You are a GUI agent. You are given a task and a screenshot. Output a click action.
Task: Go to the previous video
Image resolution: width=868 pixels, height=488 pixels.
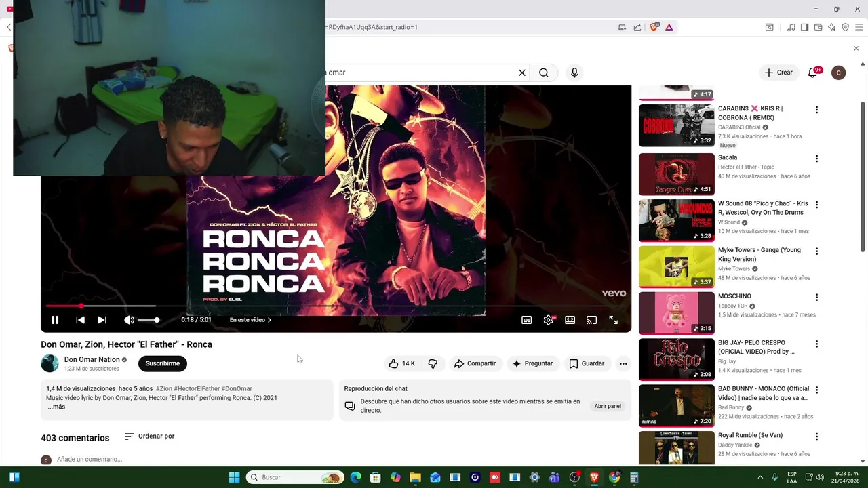coord(80,320)
